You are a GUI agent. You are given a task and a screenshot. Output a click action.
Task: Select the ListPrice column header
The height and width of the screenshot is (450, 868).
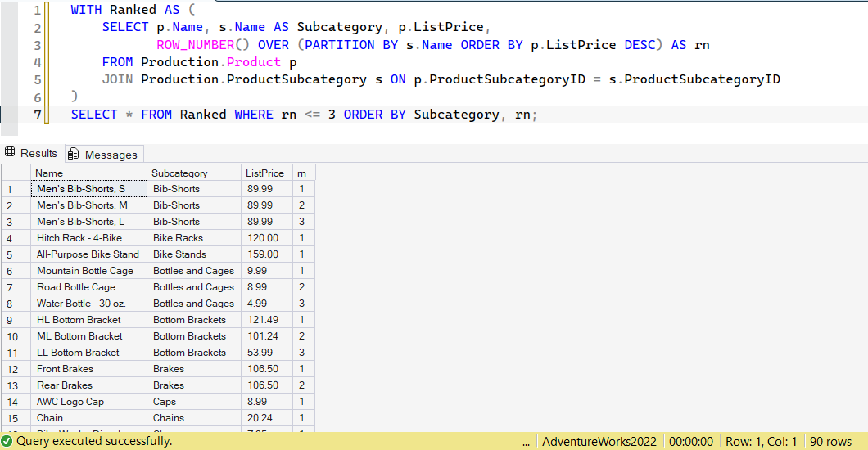(x=267, y=173)
